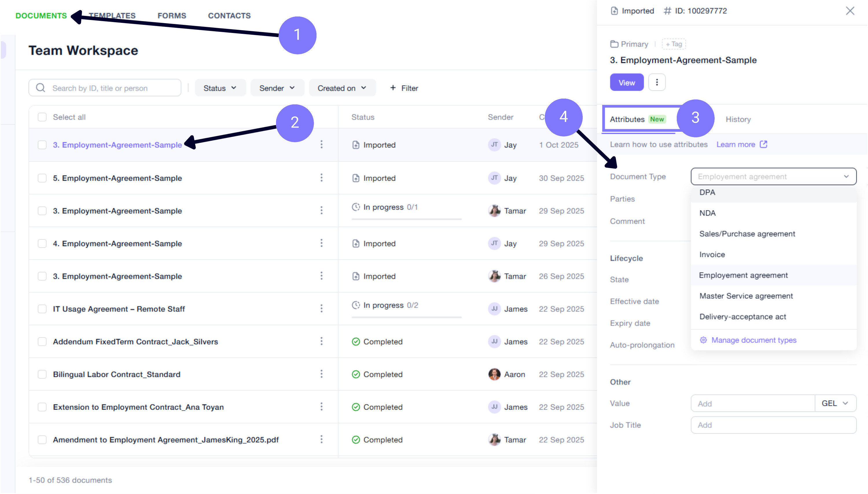Viewport: 868px width, 494px height.
Task: Click the Value Add input field
Action: (x=753, y=403)
